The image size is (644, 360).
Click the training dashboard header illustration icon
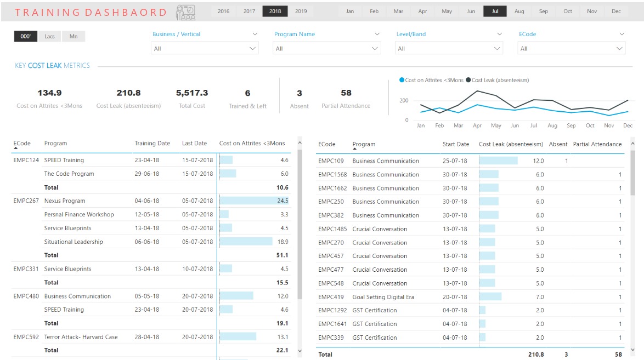pyautogui.click(x=185, y=12)
